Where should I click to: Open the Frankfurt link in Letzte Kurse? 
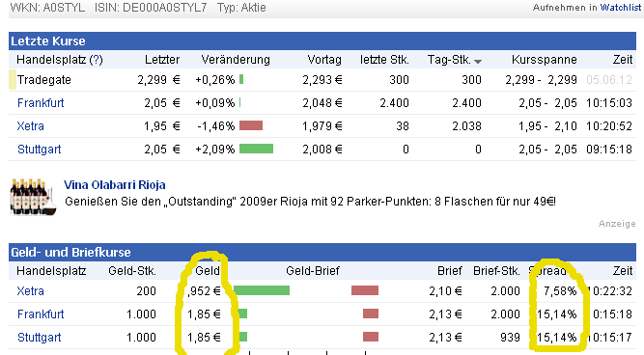tap(41, 103)
